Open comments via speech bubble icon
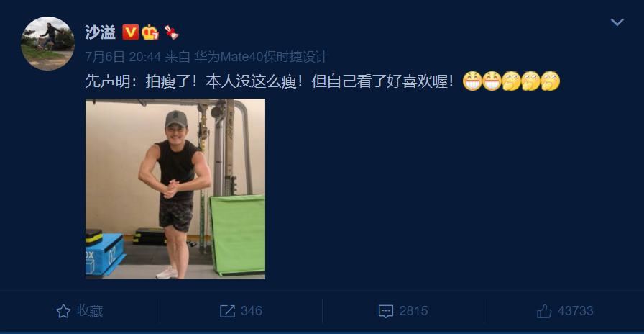 [386, 312]
